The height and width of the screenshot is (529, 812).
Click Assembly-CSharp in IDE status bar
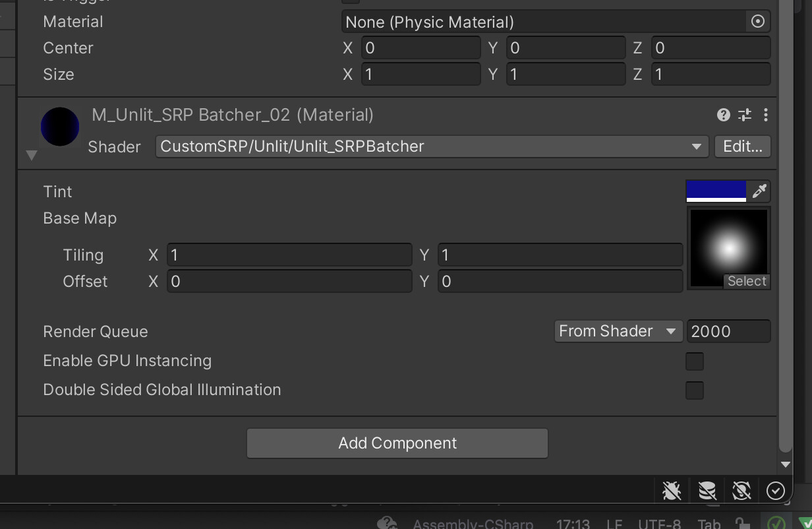(473, 524)
